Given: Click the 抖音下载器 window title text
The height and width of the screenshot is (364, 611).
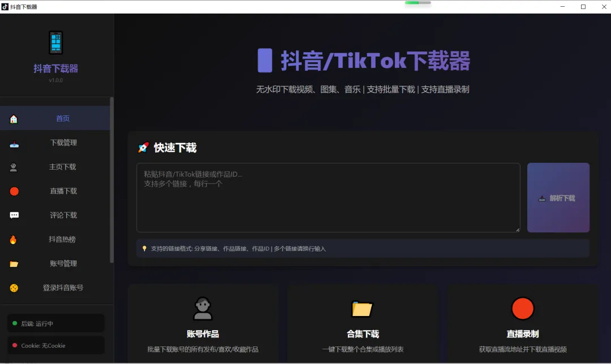Looking at the screenshot, I should pos(23,7).
